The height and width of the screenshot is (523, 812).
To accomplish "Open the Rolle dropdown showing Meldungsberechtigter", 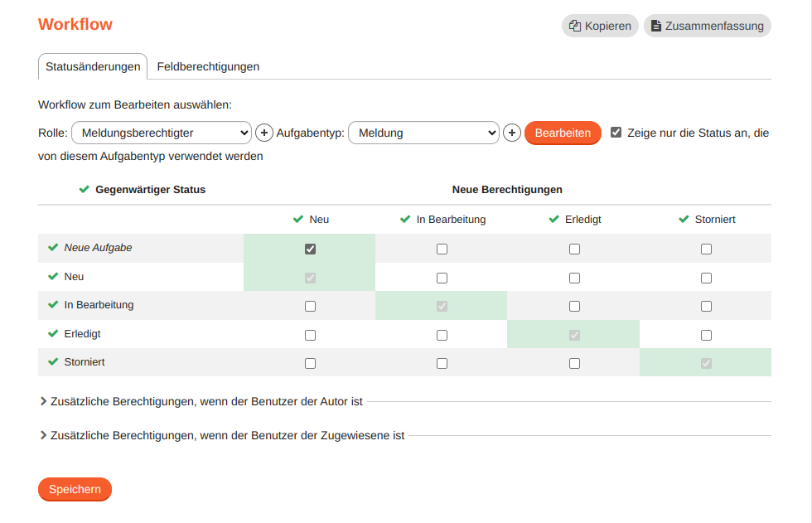I will point(161,133).
